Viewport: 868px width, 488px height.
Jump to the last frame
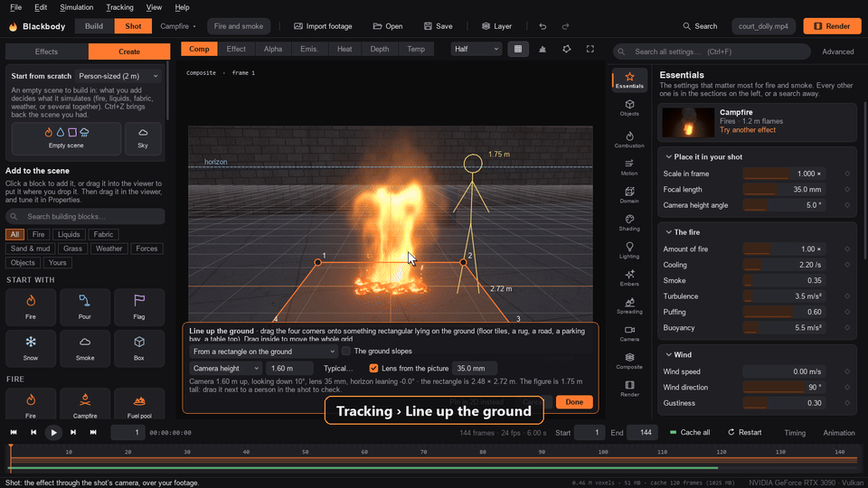93,433
